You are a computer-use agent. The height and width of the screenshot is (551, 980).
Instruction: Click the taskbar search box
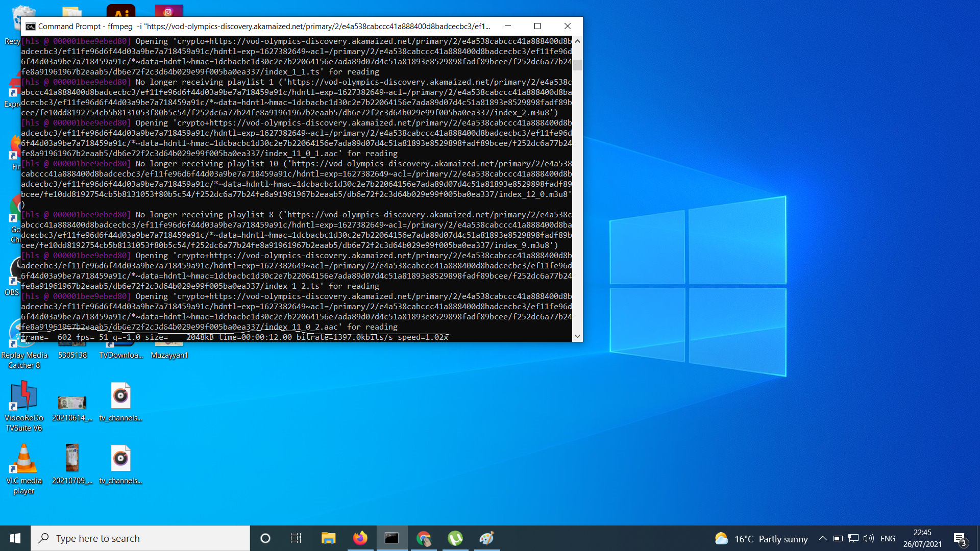(140, 538)
